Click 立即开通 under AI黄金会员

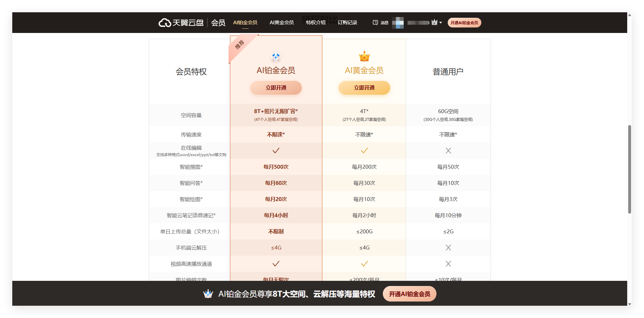click(364, 88)
